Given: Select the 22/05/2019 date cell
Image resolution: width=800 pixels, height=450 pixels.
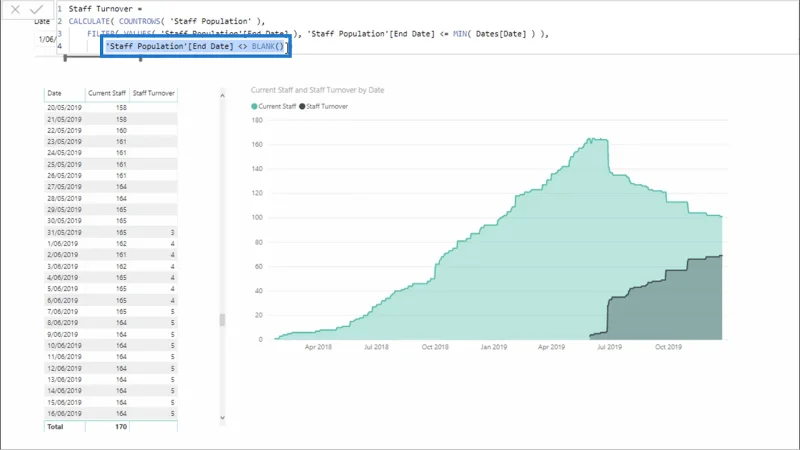Looking at the screenshot, I should point(64,130).
